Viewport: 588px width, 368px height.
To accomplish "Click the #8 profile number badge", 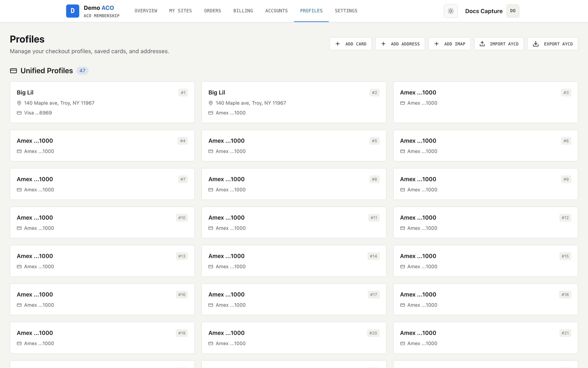I will pos(374,179).
